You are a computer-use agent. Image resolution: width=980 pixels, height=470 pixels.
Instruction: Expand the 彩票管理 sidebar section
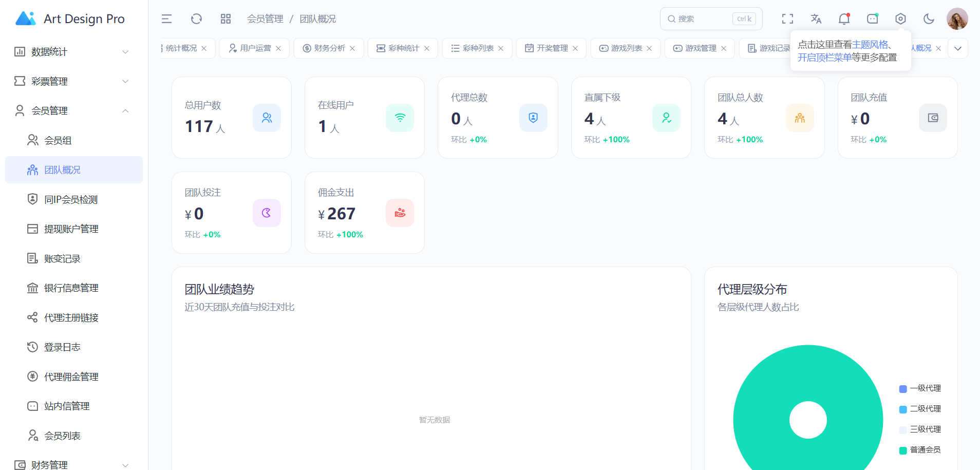72,81
